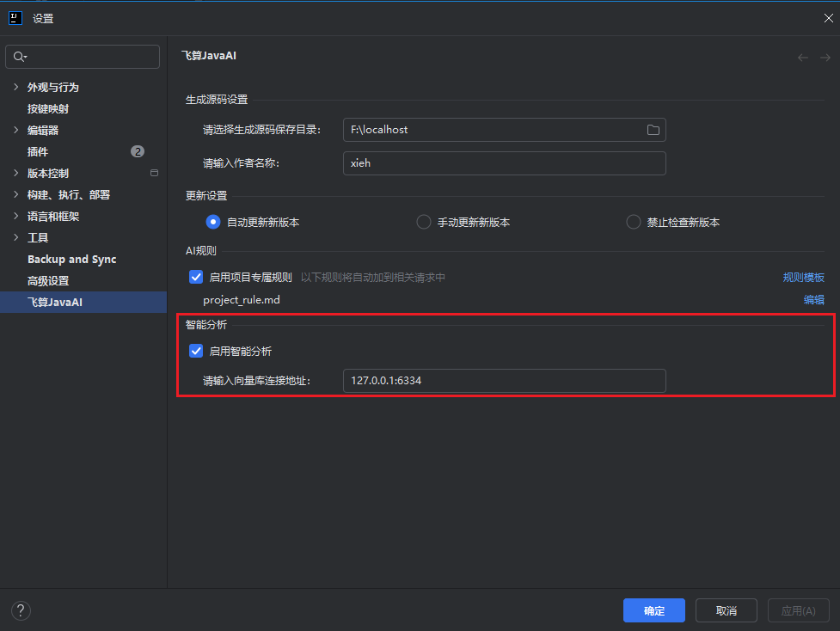Viewport: 840px width, 631px height.
Task: Click the IntelliJ IDEA logo icon
Action: (15, 18)
